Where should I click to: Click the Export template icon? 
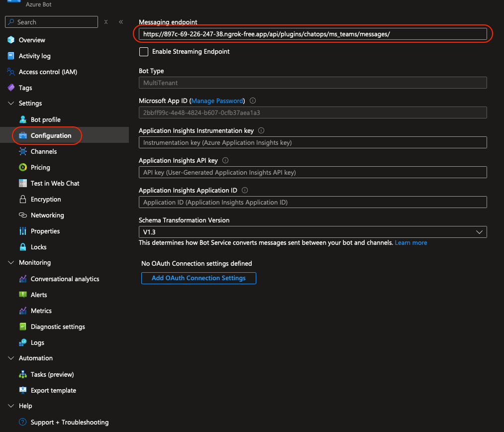pos(23,390)
